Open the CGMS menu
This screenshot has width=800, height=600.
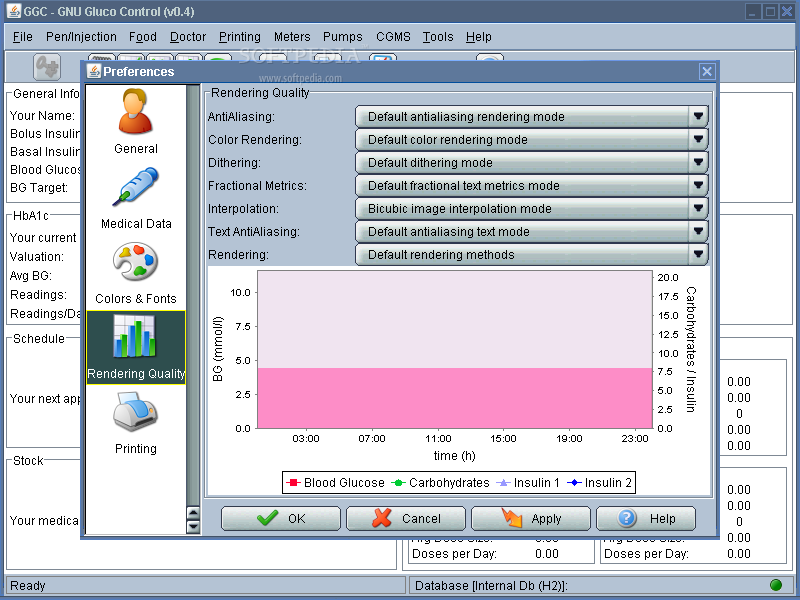tap(393, 37)
